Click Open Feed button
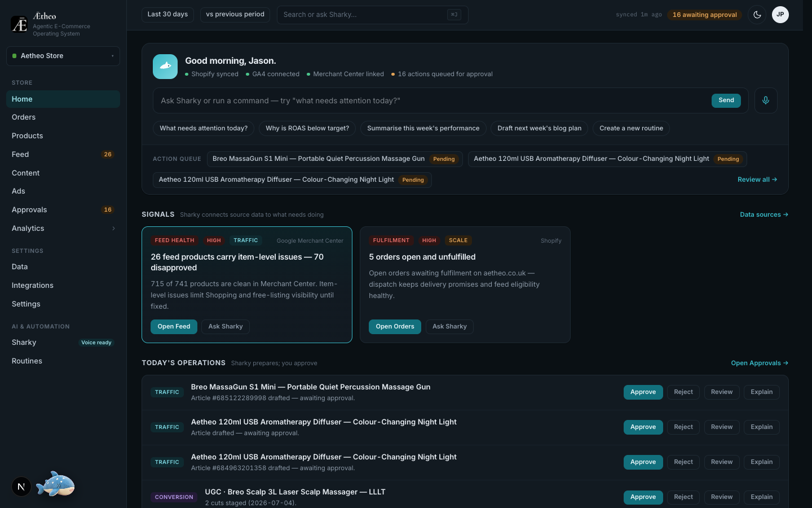This screenshot has width=812, height=508. click(174, 327)
